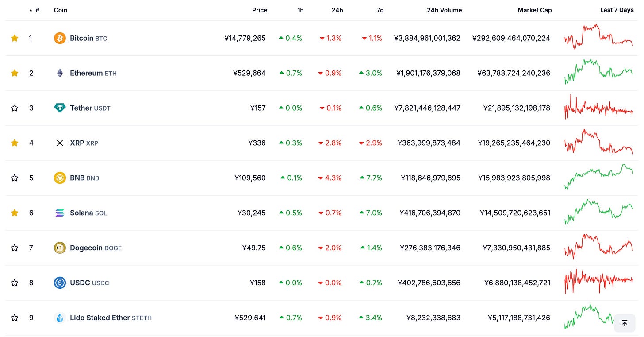Open Bitcoin's 7-day sparkline chart
Image resolution: width=644 pixels, height=337 pixels.
[598, 37]
